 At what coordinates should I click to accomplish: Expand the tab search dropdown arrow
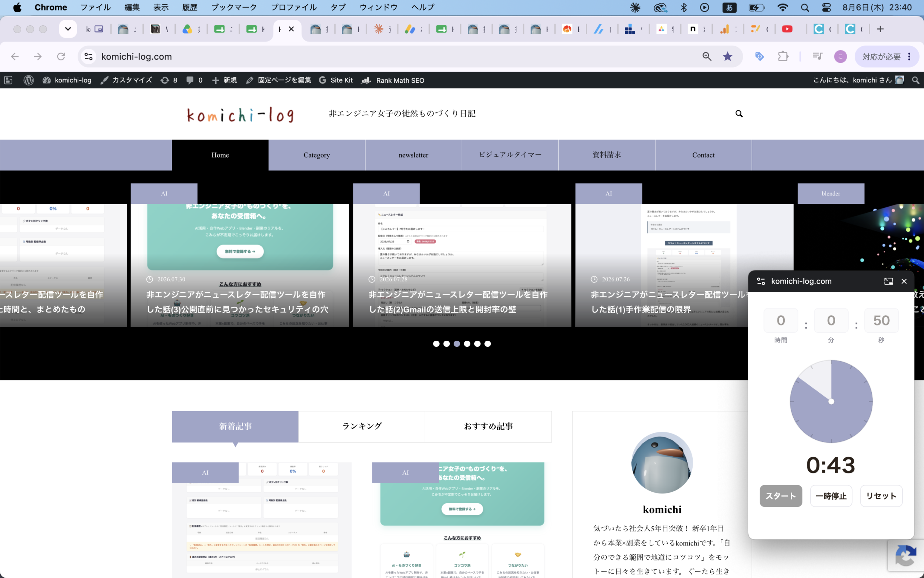click(68, 29)
